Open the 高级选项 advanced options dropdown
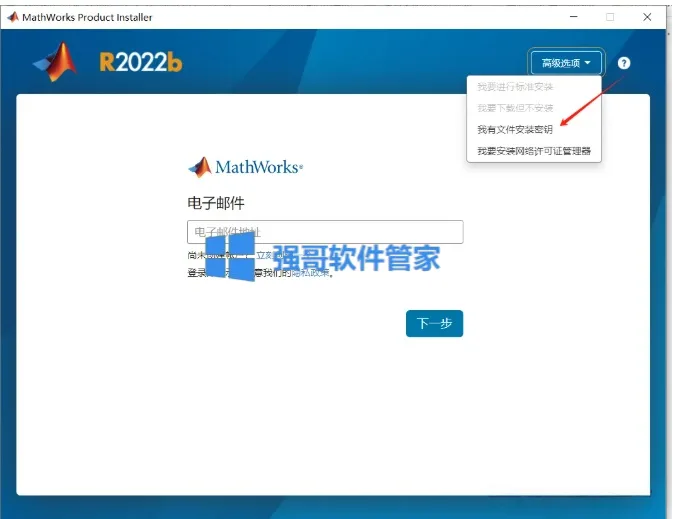 [566, 63]
